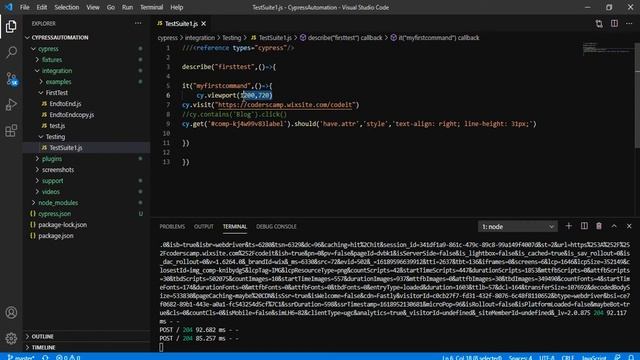Open the Accounts menu icon
This screenshot has width=640, height=360.
pos(11,313)
